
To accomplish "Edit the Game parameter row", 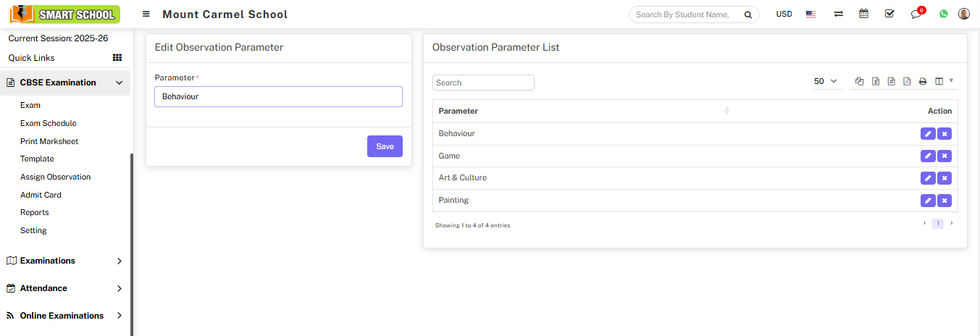I will [928, 156].
